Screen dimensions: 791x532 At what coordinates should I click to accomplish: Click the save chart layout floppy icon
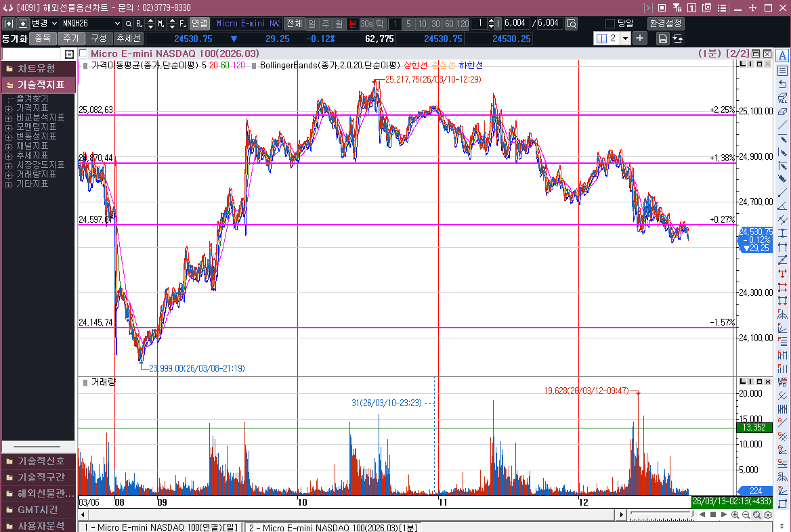[663, 39]
